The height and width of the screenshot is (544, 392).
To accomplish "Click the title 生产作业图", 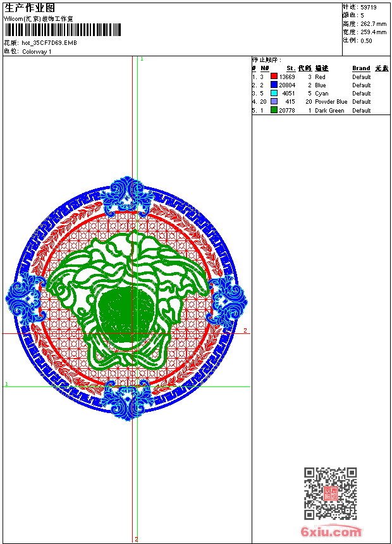I will tap(30, 8).
